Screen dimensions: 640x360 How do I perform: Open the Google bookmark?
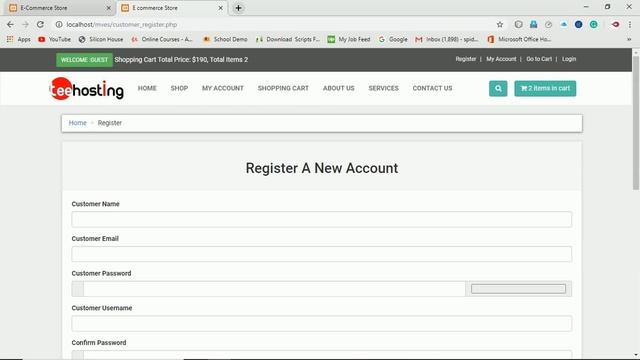[393, 39]
